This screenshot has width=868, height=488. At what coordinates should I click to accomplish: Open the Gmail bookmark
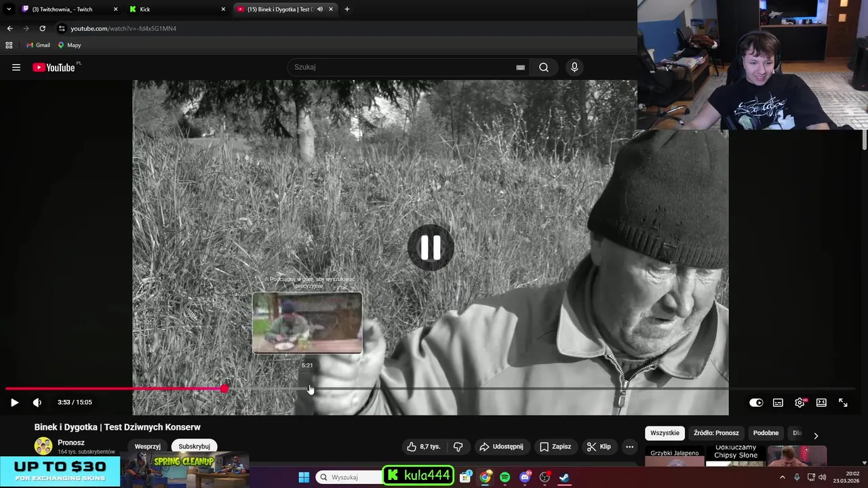[38, 45]
